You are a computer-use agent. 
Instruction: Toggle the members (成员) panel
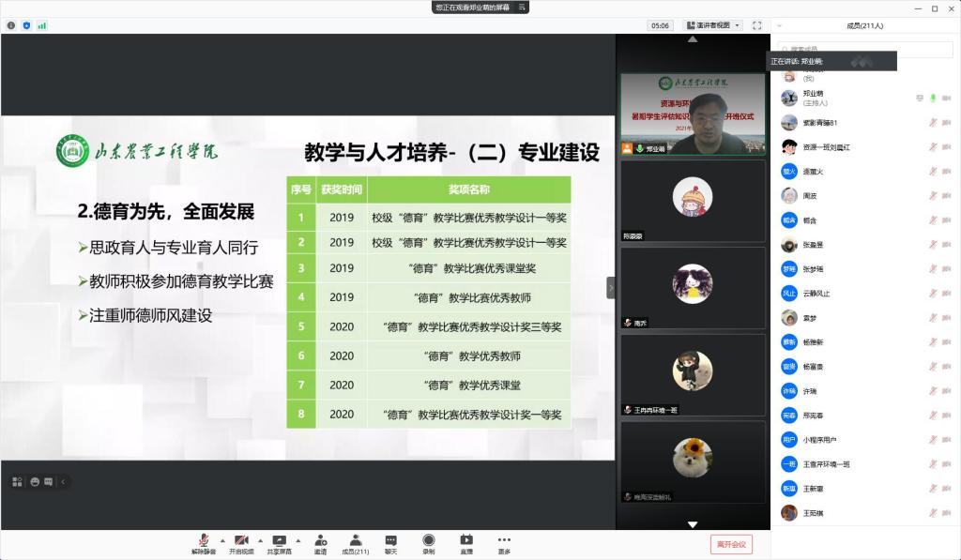[355, 541]
